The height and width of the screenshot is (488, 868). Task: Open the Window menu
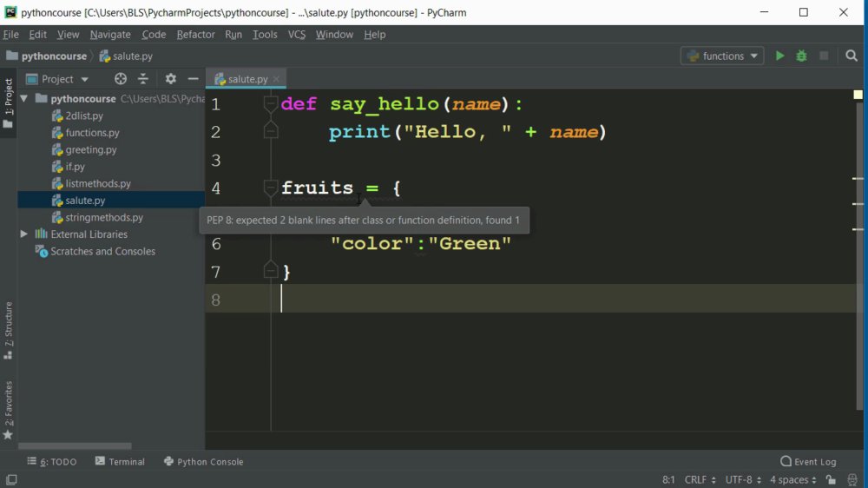point(334,35)
